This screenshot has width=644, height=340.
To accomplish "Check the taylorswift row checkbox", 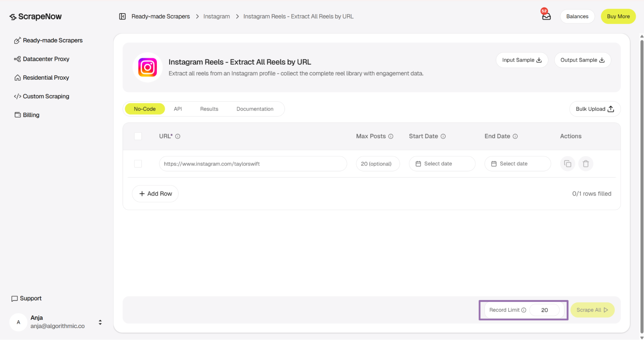I will [x=138, y=164].
